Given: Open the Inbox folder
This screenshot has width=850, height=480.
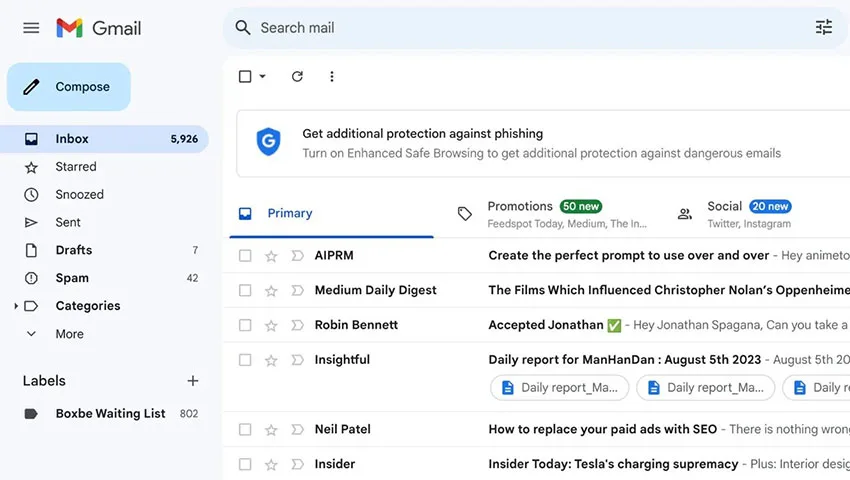Looking at the screenshot, I should pos(104,139).
